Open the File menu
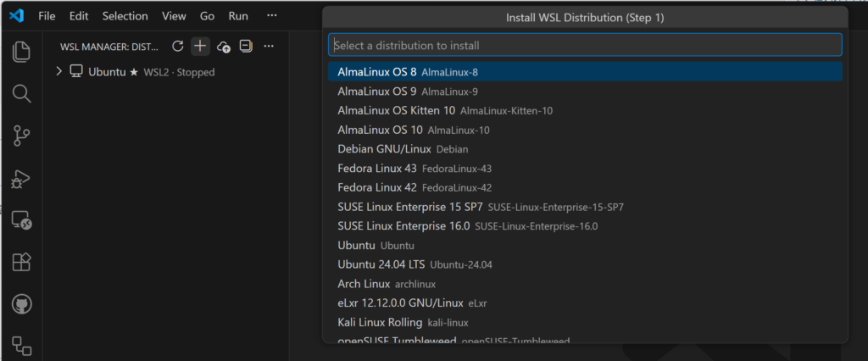The image size is (868, 361). 47,16
